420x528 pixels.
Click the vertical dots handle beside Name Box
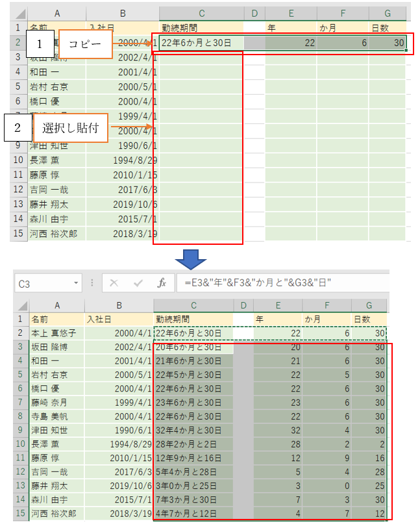[92, 283]
